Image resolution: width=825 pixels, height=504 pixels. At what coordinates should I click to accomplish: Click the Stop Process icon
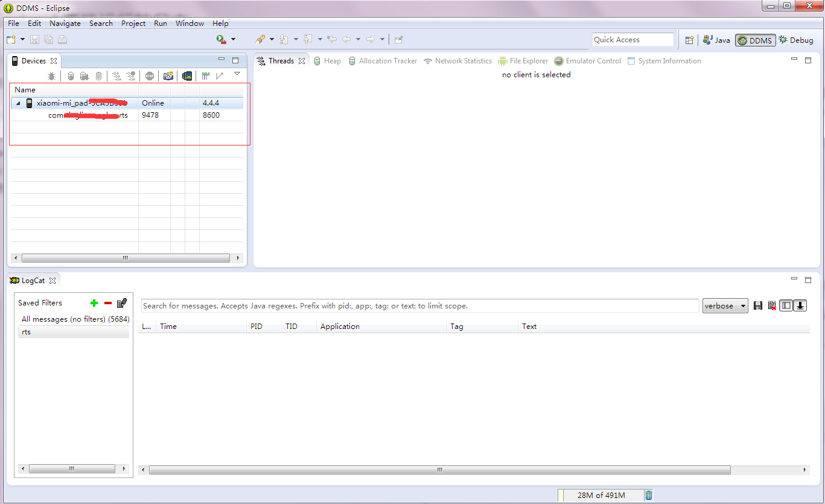point(150,76)
